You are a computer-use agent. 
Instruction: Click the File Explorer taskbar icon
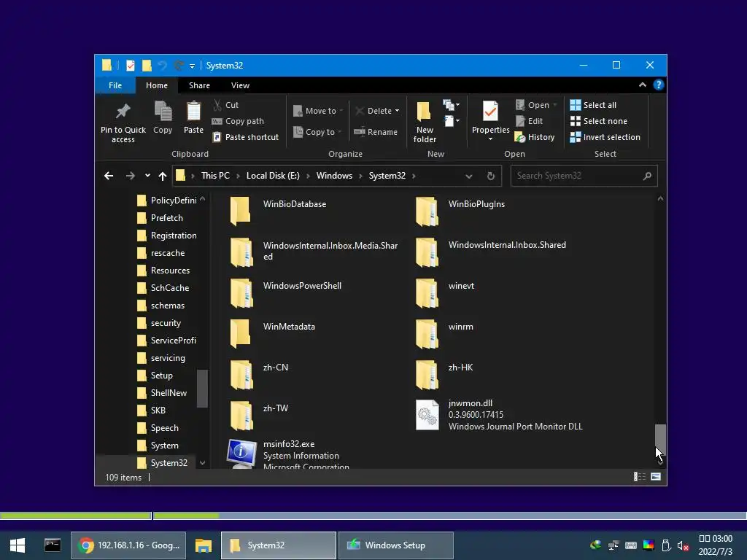[x=204, y=545]
